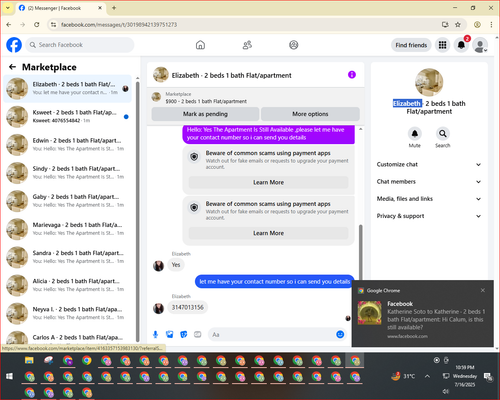The height and width of the screenshot is (400, 500).
Task: Open the Carlos A conversation
Action: [68, 337]
